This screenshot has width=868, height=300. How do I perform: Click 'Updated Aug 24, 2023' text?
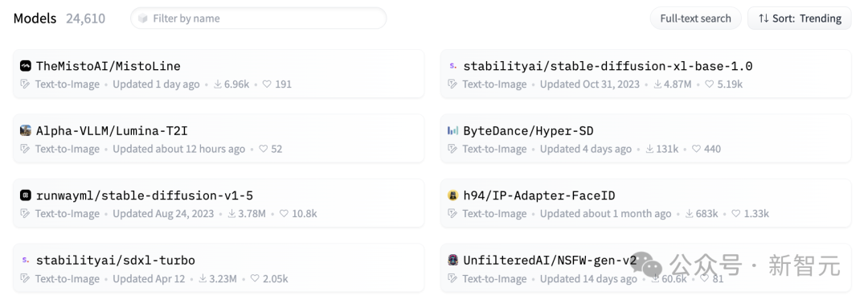[163, 214]
